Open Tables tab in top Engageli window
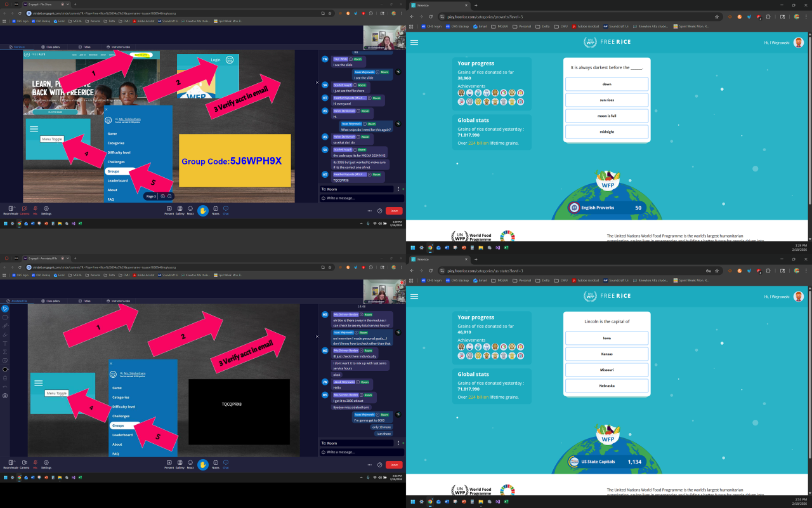Viewport: 812px width, 508px height. point(85,47)
